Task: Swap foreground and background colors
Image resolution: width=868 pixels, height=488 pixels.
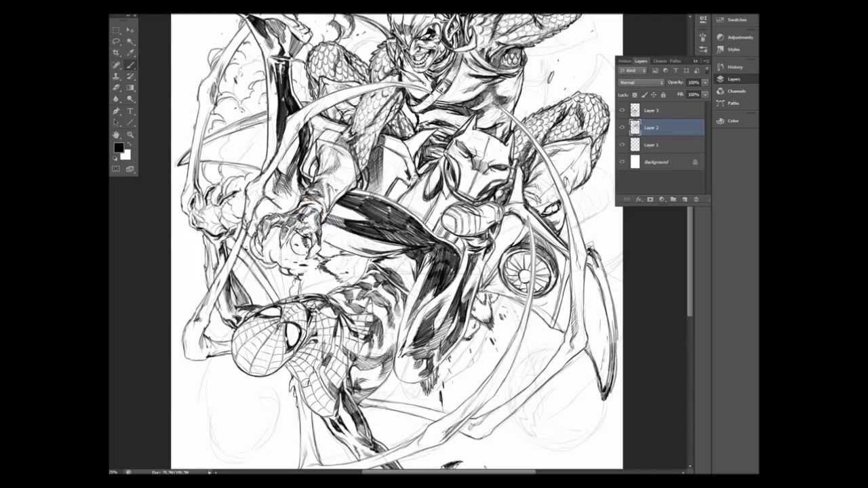Action: pyautogui.click(x=129, y=144)
